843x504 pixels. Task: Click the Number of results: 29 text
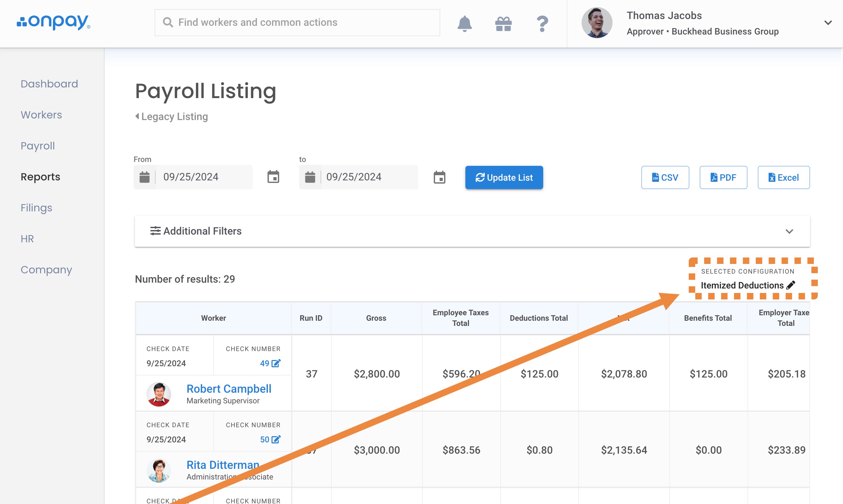[185, 279]
